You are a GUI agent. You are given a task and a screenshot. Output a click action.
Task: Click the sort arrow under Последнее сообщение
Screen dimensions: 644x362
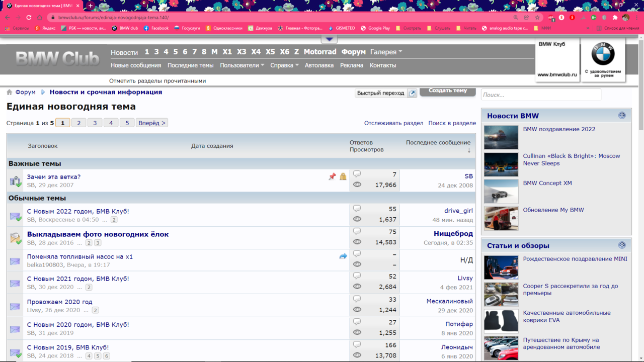[469, 150]
